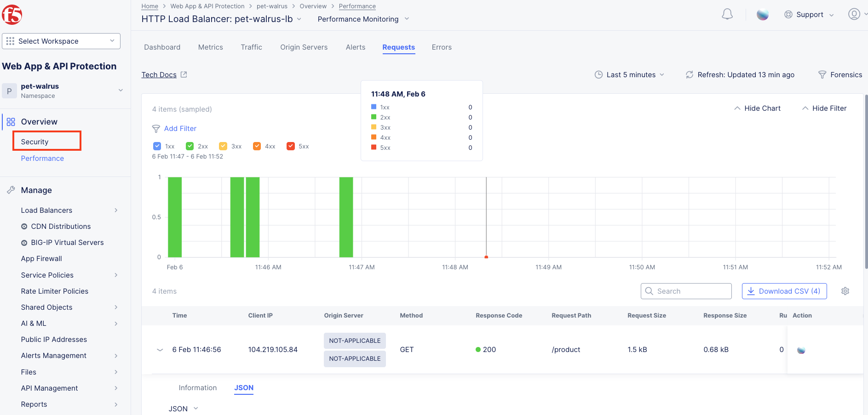Click the action icon in the request row
This screenshot has height=415, width=868.
(x=801, y=350)
